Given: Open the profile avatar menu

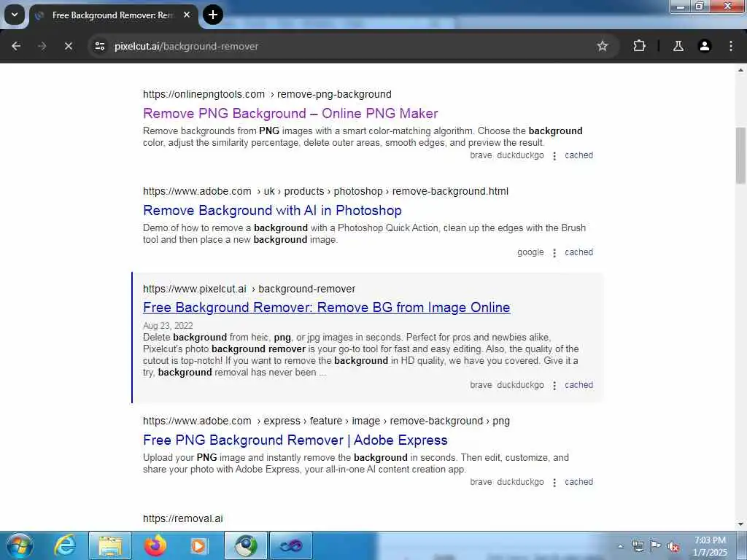Looking at the screenshot, I should (704, 46).
